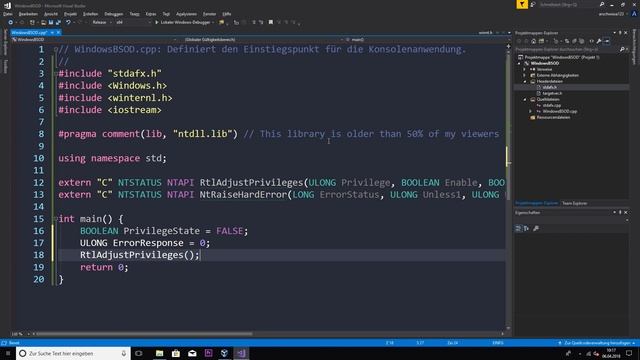Select stdafx.h in Projektmappen-Explorer
The width and height of the screenshot is (640, 360).
click(550, 87)
